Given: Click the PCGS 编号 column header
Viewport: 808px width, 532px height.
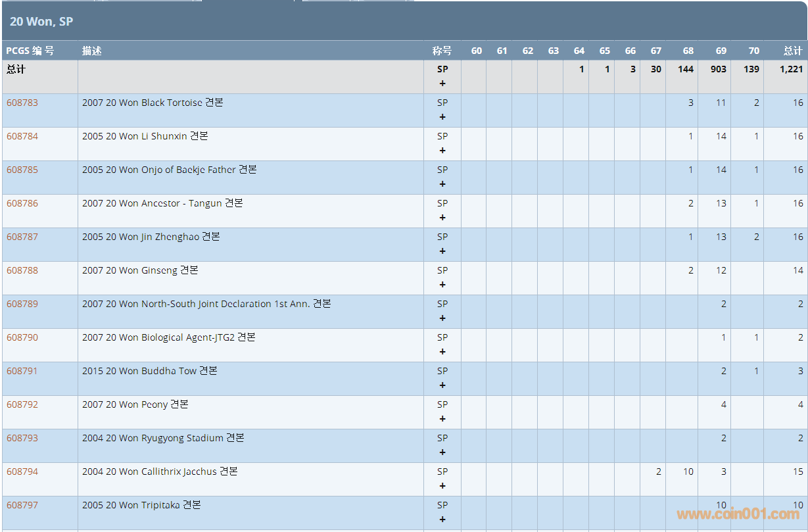Looking at the screenshot, I should point(30,51).
